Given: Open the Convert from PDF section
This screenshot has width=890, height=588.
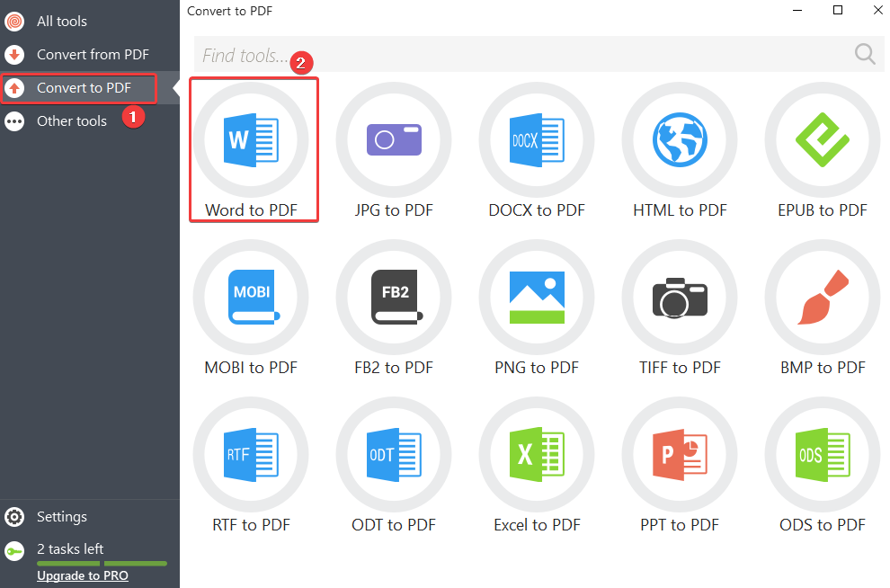Looking at the screenshot, I should pos(90,55).
